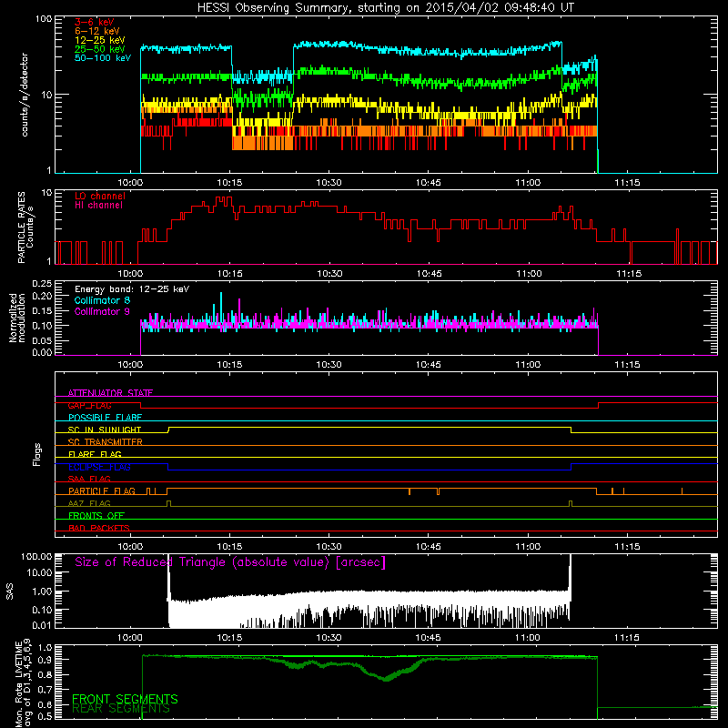The height and width of the screenshot is (728, 728).
Task: Click the 0.25 value on the modulation axis
Action: click(42, 283)
